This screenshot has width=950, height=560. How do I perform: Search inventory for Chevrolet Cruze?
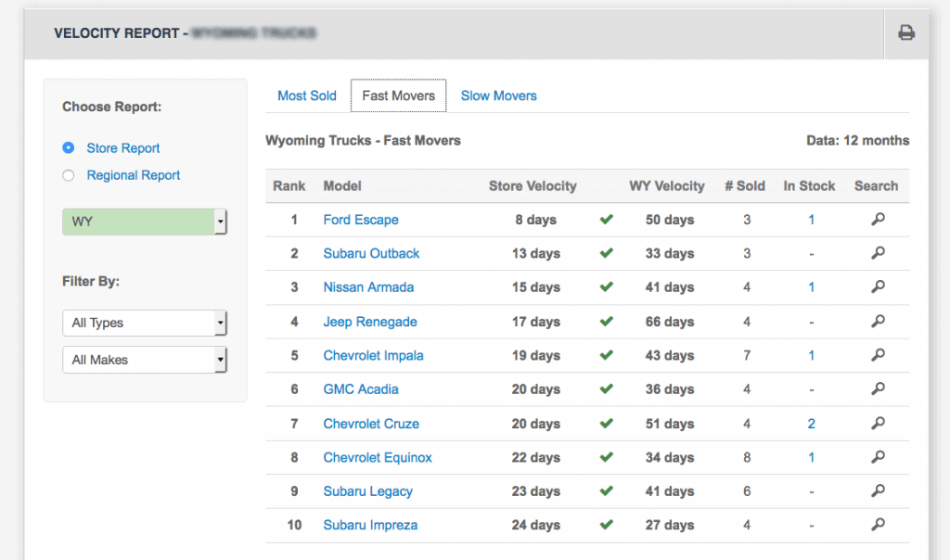878,424
